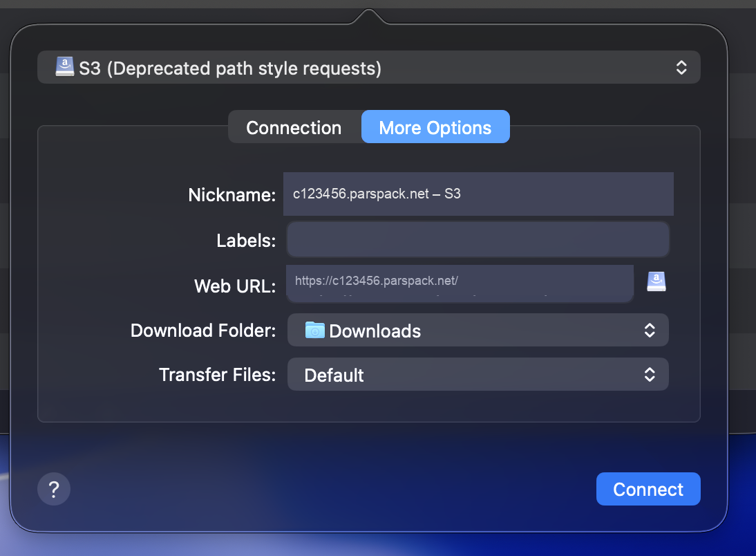
Task: Click the Web URL label text
Action: (x=235, y=286)
